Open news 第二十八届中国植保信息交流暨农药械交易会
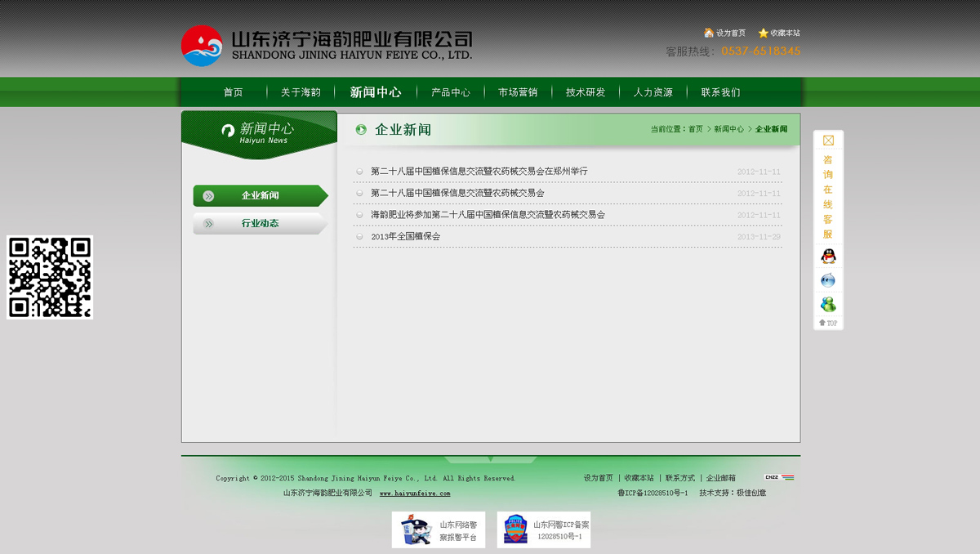Viewport: 980px width, 554px height. 457,193
